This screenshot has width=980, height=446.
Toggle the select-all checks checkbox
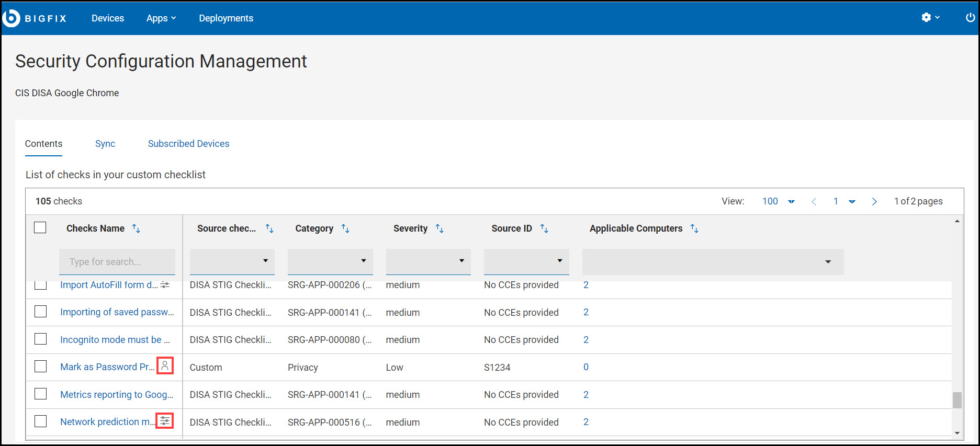tap(40, 228)
